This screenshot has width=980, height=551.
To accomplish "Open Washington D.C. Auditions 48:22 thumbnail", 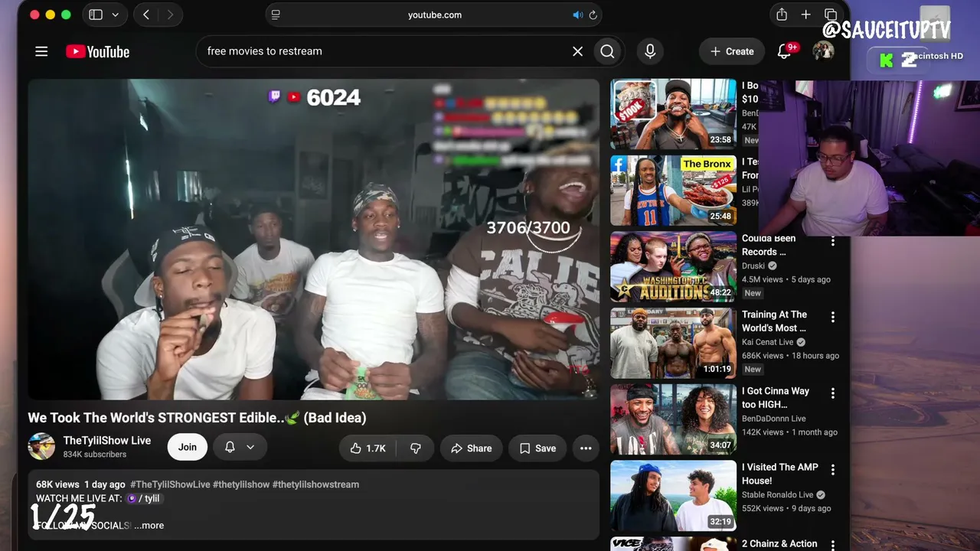I will (673, 266).
